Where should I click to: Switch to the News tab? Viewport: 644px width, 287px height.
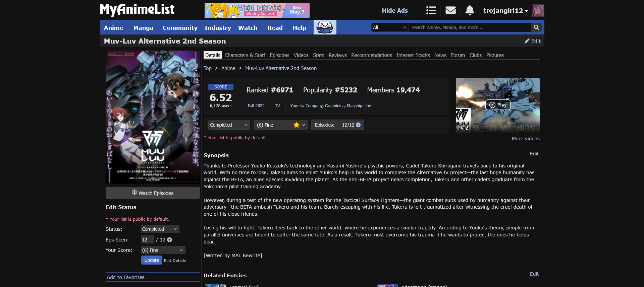pos(440,55)
